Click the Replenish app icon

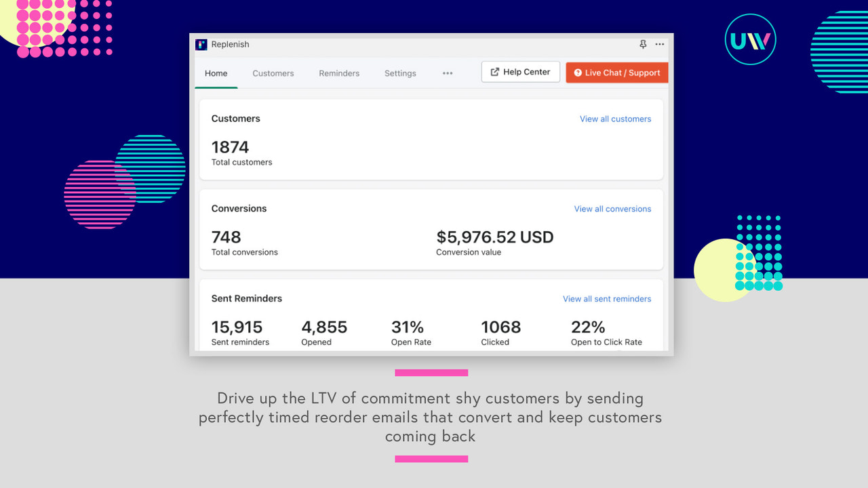(201, 44)
